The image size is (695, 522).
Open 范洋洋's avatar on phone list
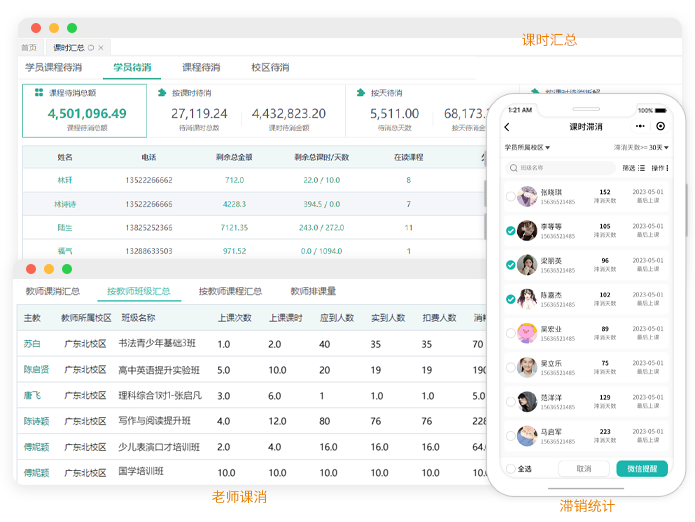tap(527, 401)
